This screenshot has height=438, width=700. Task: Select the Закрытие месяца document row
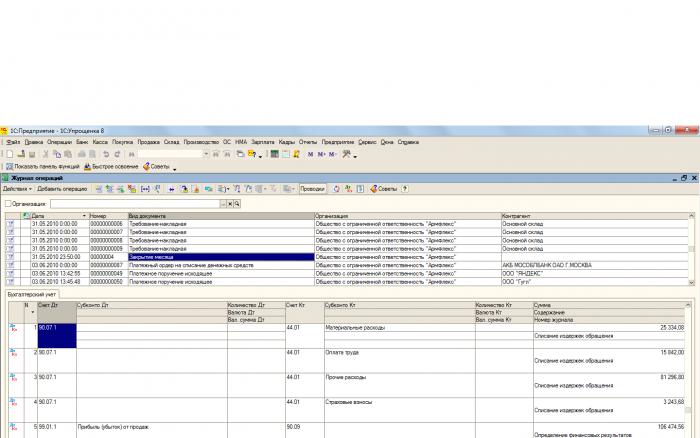point(347,257)
